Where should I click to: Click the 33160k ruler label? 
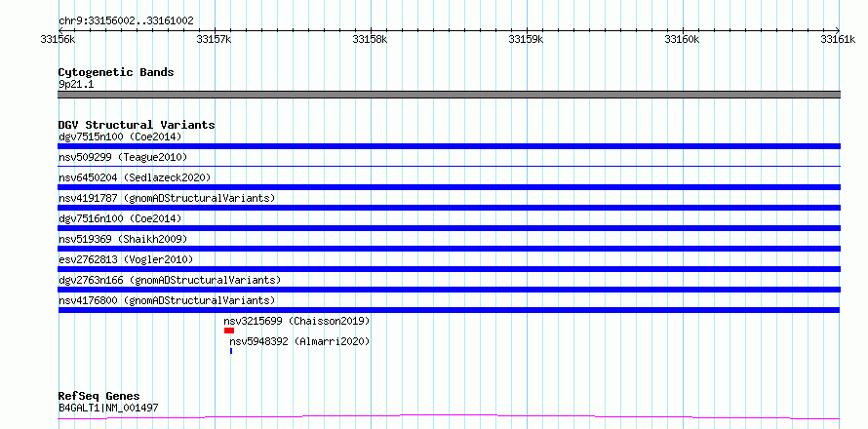683,39
